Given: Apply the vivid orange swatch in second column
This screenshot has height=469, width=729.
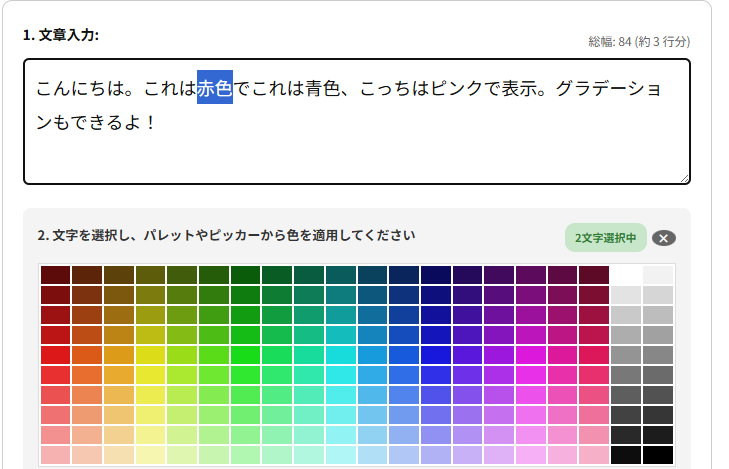Looking at the screenshot, I should [x=87, y=354].
